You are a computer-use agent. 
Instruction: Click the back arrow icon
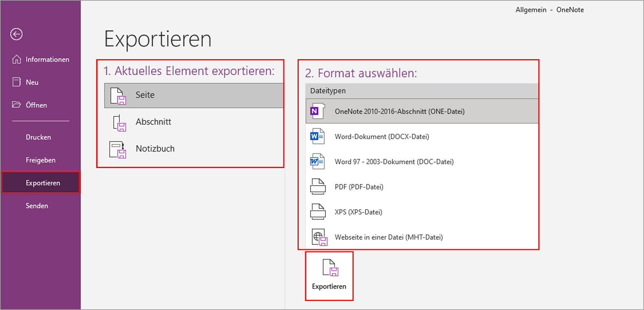pos(16,34)
